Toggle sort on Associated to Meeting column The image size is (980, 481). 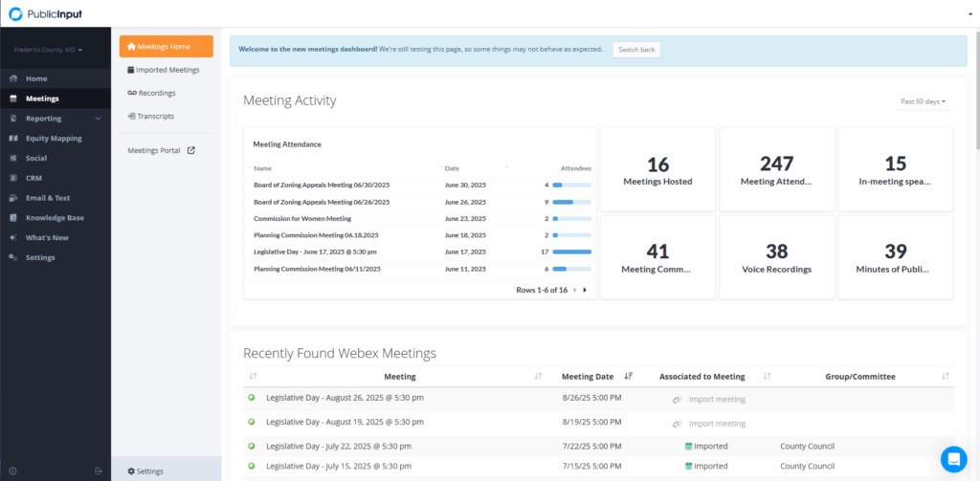(768, 377)
